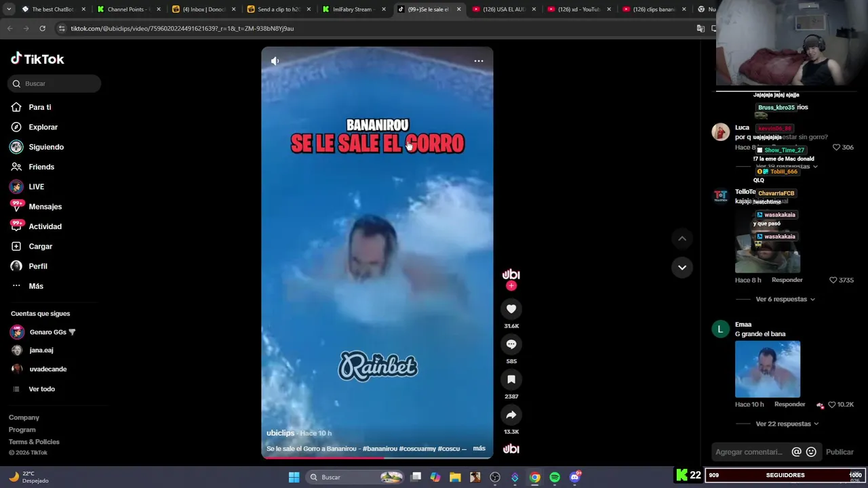
Task: Follow ubiclips with the red plus button
Action: 511,286
